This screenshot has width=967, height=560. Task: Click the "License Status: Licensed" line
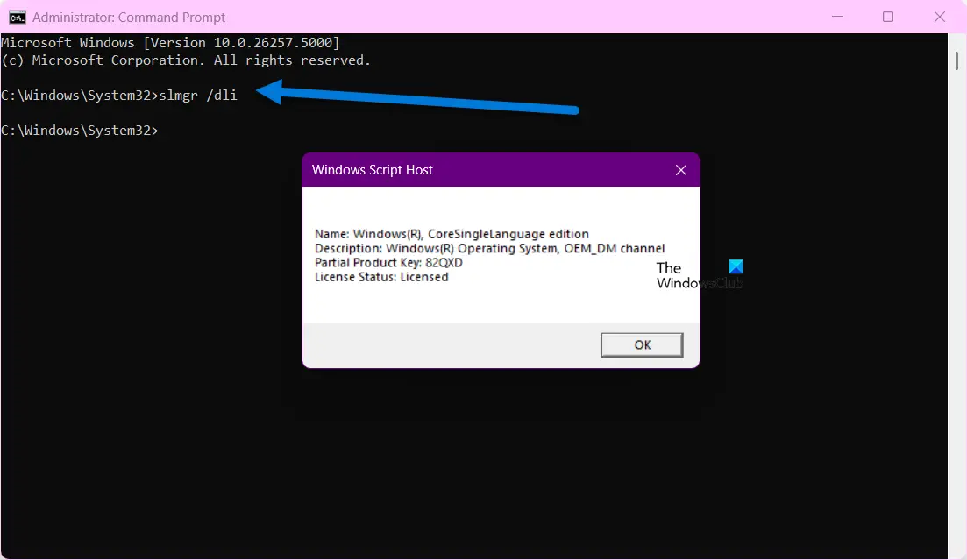click(381, 277)
